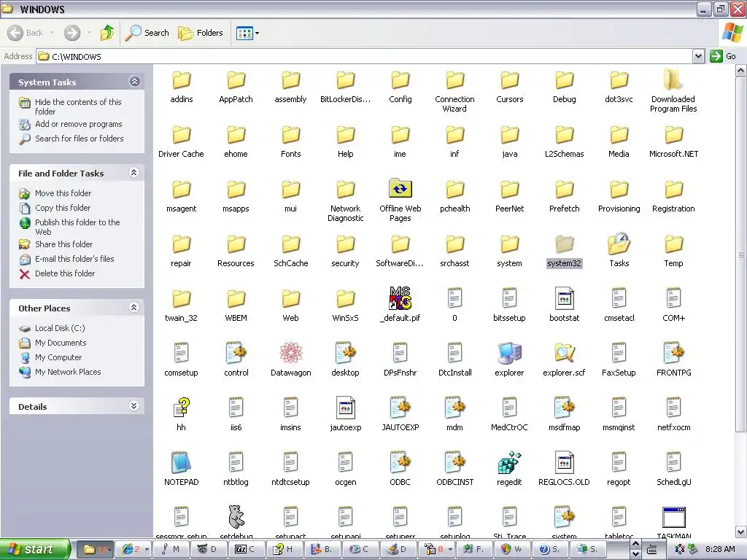
Task: Click the Go button
Action: [723, 56]
